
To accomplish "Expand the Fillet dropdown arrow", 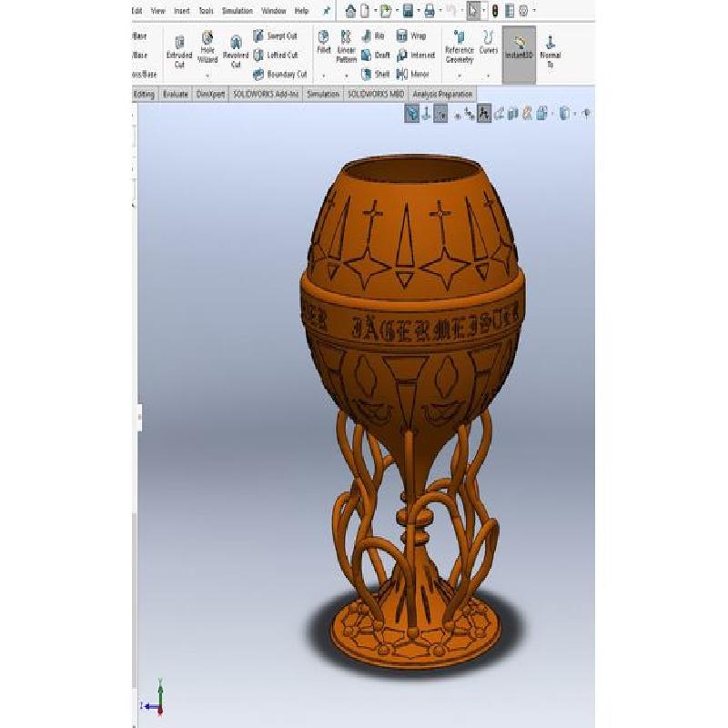I will tap(324, 76).
